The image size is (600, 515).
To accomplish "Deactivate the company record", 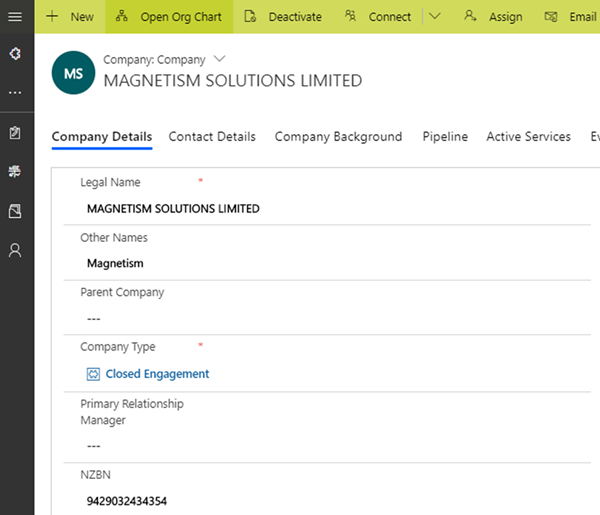I will coord(283,17).
